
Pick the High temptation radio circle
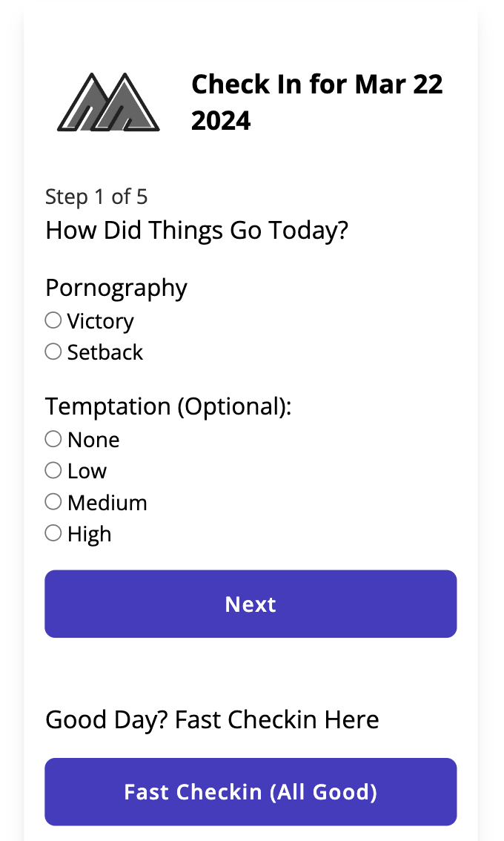pos(53,533)
